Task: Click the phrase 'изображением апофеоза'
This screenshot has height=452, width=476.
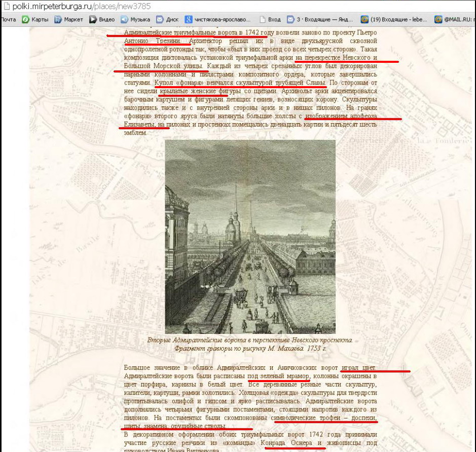Action: (x=341, y=116)
